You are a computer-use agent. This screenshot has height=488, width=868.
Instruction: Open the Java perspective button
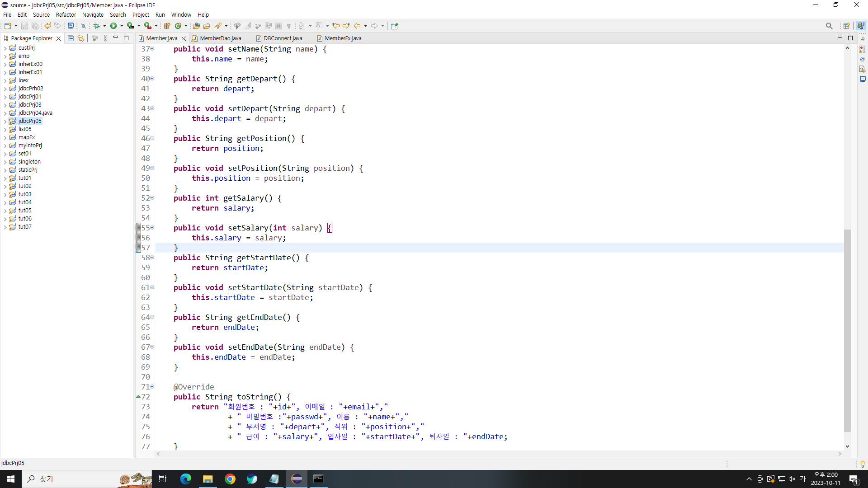pyautogui.click(x=861, y=26)
